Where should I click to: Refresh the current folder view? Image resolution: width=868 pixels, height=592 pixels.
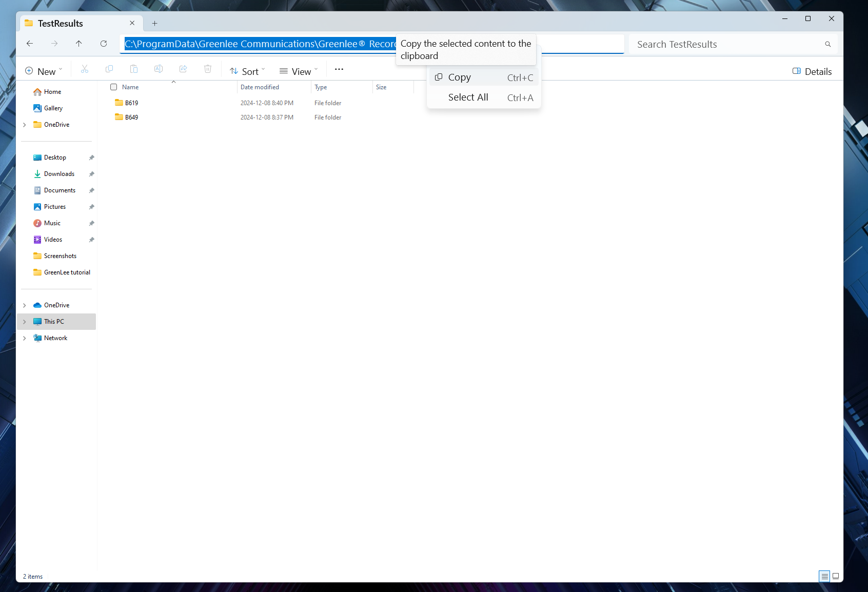coord(104,44)
